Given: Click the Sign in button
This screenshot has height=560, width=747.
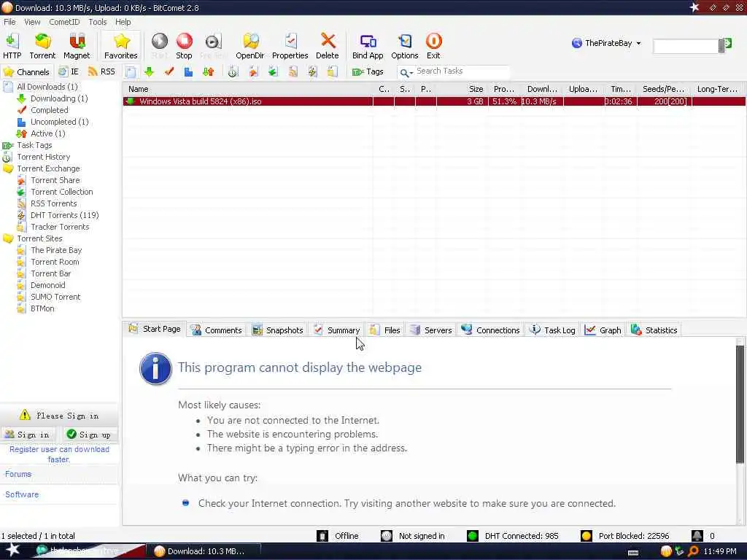Looking at the screenshot, I should pyautogui.click(x=27, y=435).
